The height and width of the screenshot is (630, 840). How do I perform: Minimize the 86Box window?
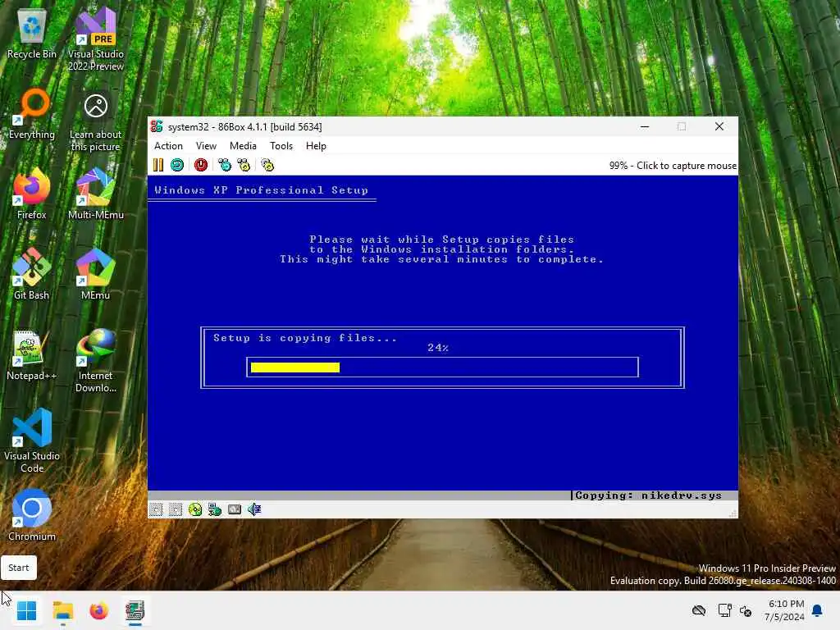tap(645, 126)
